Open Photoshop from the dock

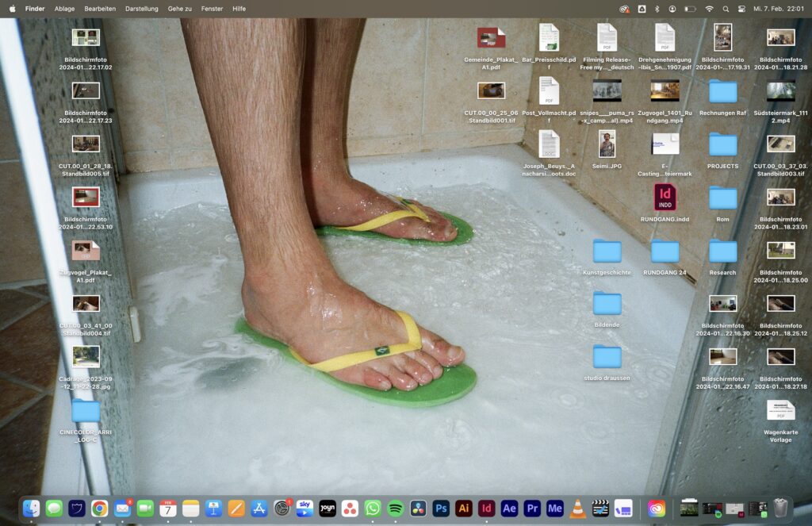tap(441, 509)
